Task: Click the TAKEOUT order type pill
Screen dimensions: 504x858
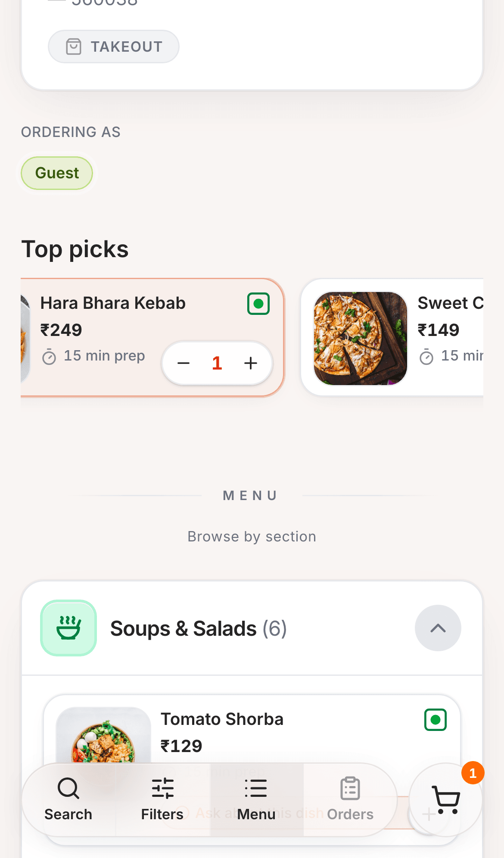Action: click(x=114, y=47)
